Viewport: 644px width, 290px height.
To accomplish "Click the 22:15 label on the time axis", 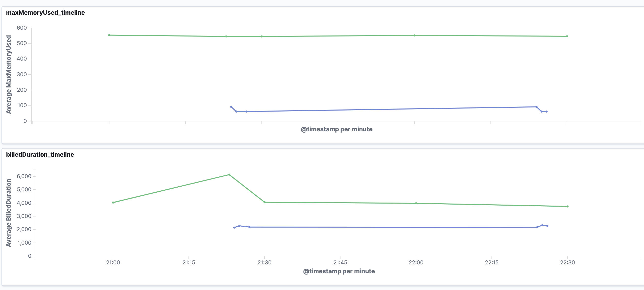I will 491,263.
